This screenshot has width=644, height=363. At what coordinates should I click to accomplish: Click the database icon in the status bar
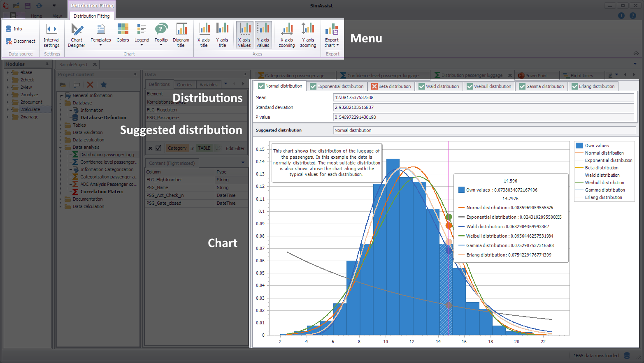pos(627,356)
